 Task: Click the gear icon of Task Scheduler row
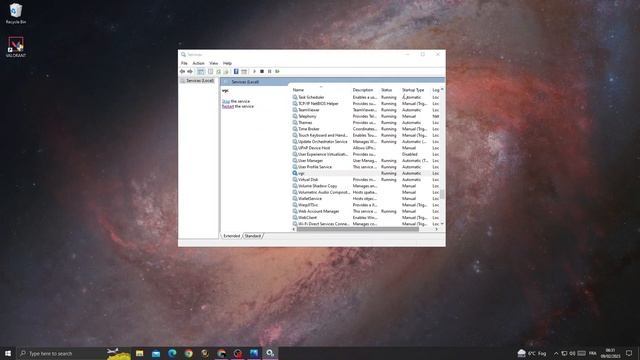tap(295, 97)
